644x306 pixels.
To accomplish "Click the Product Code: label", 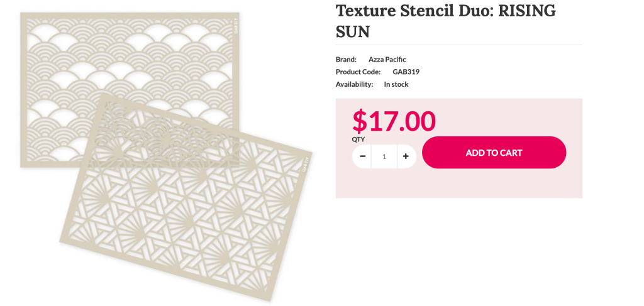I will pos(358,72).
